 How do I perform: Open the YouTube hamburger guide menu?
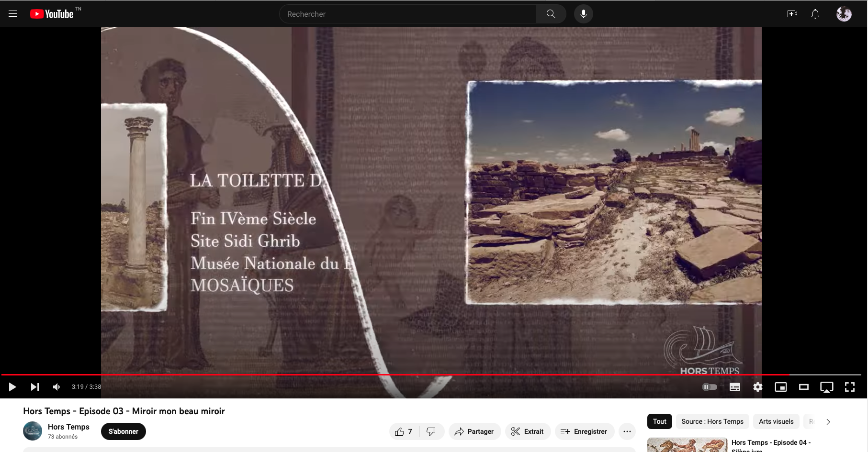(13, 14)
